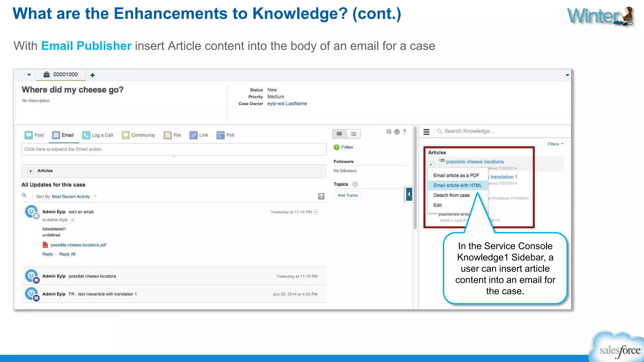Open the sidebar hamburger menu
The height and width of the screenshot is (362, 644).
click(426, 132)
